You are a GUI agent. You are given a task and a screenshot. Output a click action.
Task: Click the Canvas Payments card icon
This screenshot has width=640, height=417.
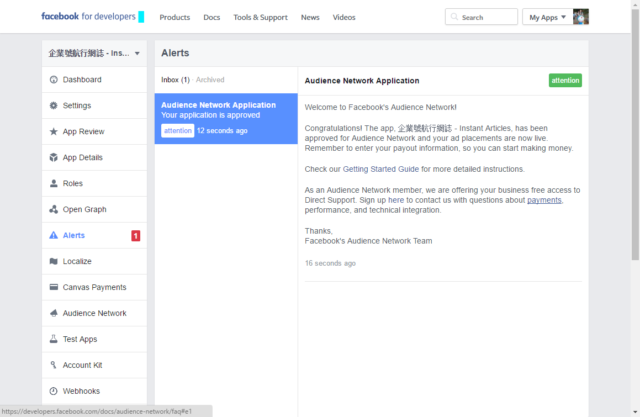tap(53, 287)
